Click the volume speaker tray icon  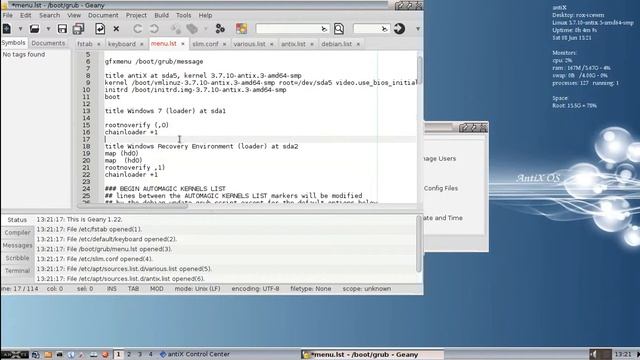click(594, 354)
